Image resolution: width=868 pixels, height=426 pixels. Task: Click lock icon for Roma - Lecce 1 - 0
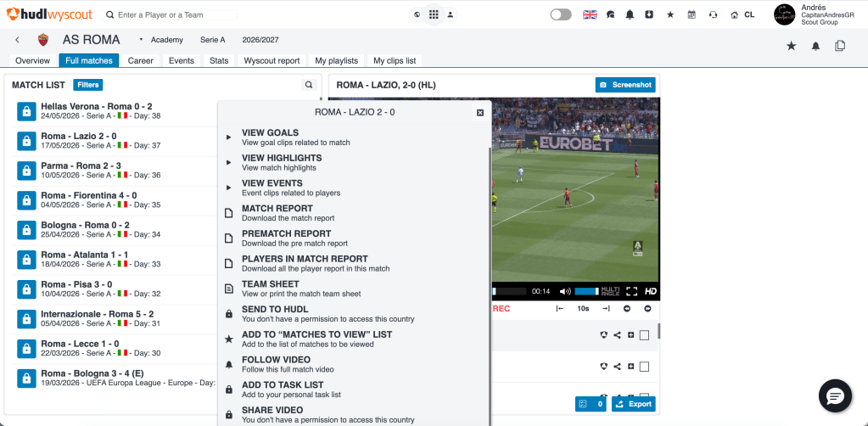[x=26, y=349]
